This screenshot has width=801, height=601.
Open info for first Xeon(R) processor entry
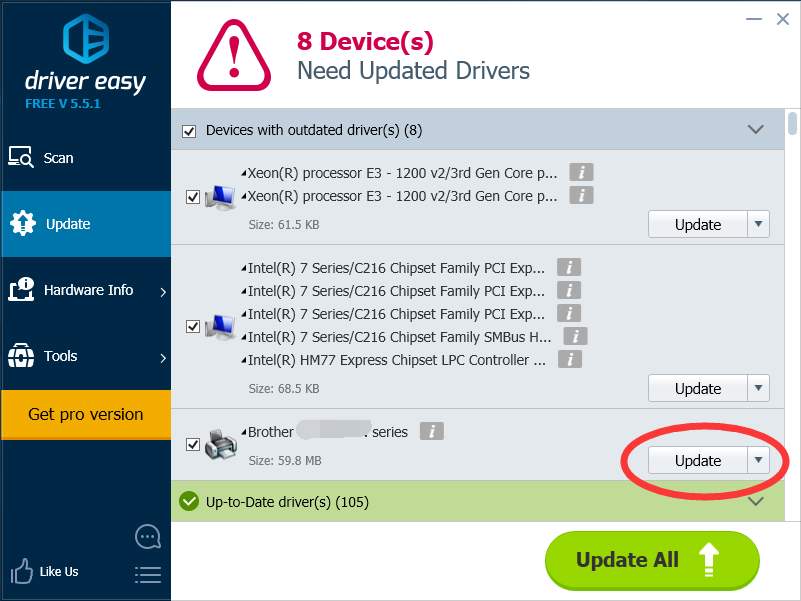pyautogui.click(x=581, y=172)
